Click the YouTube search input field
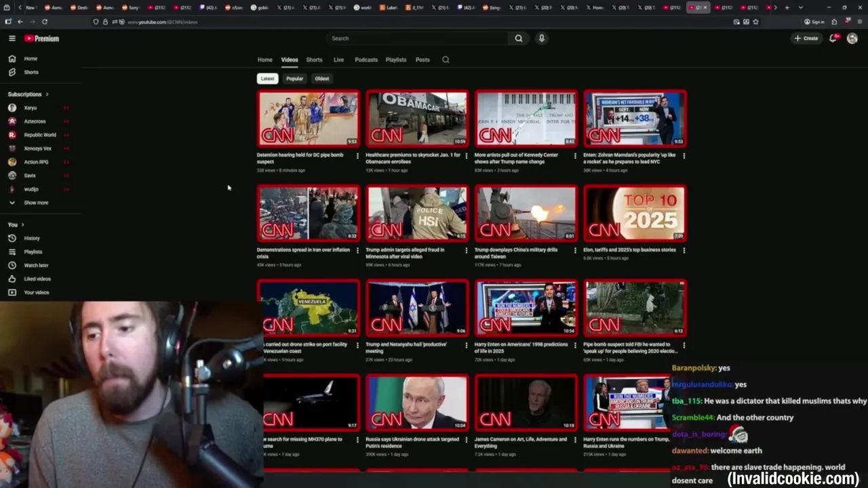Image resolution: width=868 pixels, height=488 pixels. [417, 39]
